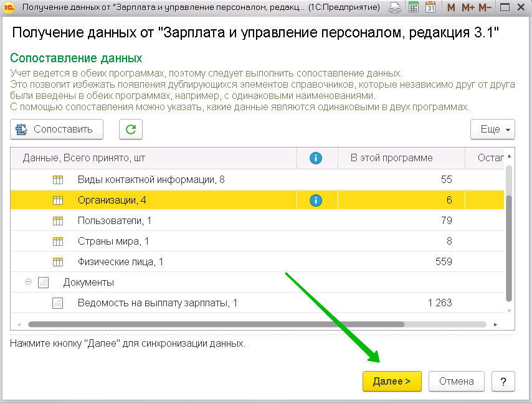Click the Далее > button
Image resolution: width=532 pixels, height=404 pixels.
tap(392, 382)
